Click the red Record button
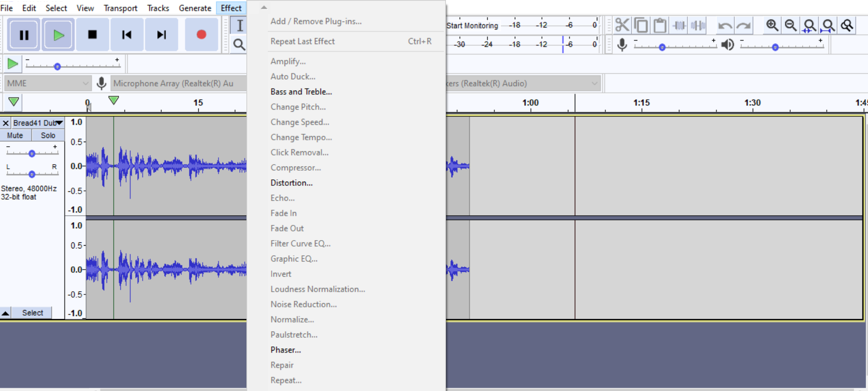Viewport: 868px width, 391px height. click(201, 35)
